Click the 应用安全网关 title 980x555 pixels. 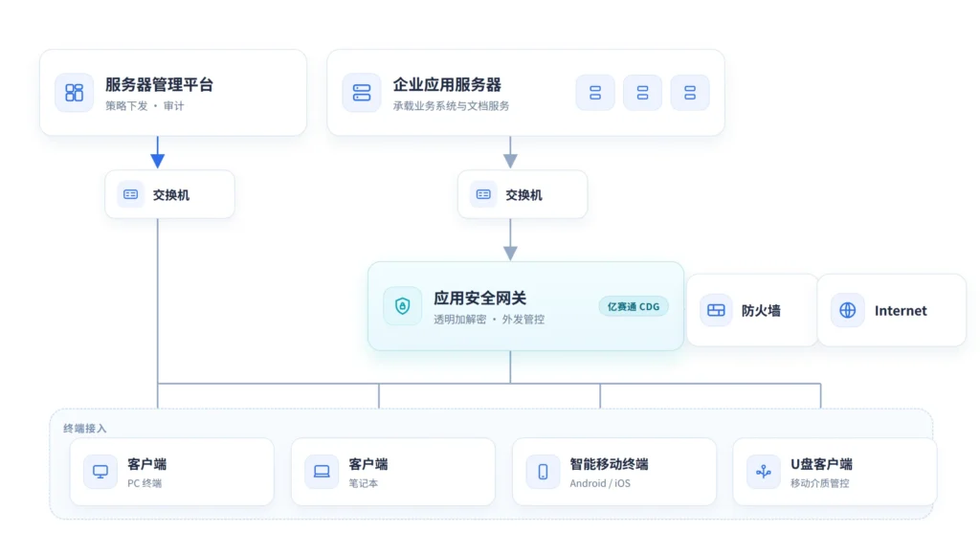[x=480, y=299]
